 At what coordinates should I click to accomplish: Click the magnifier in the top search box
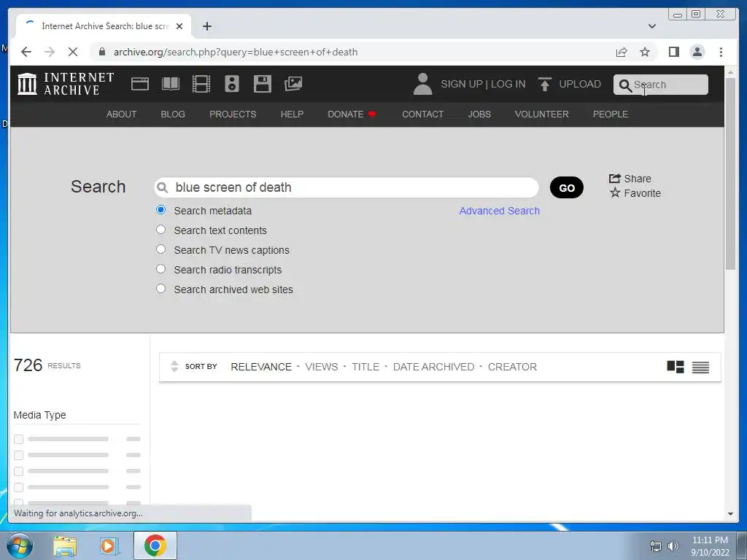click(624, 85)
